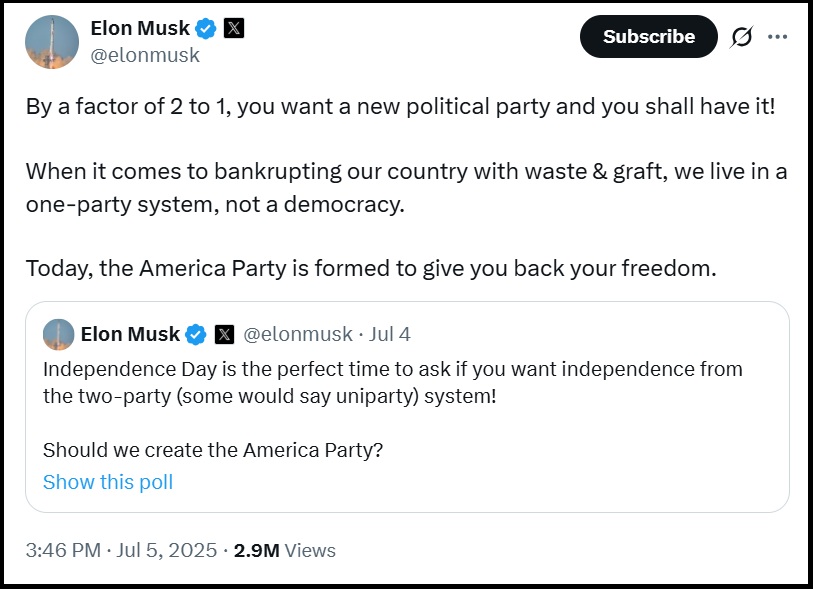Click the X affiliation badge in tweet header
Viewport: 813px width, 589px height.
pyautogui.click(x=234, y=28)
